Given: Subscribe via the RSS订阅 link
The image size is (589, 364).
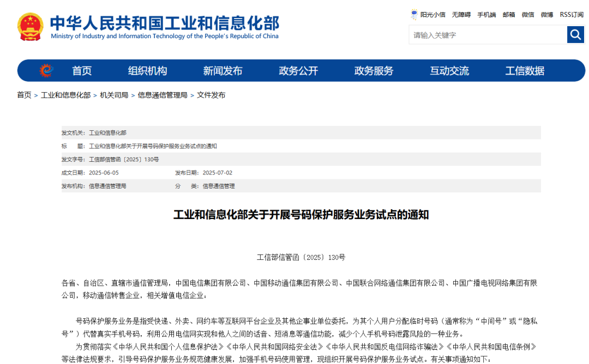Looking at the screenshot, I should coord(572,15).
